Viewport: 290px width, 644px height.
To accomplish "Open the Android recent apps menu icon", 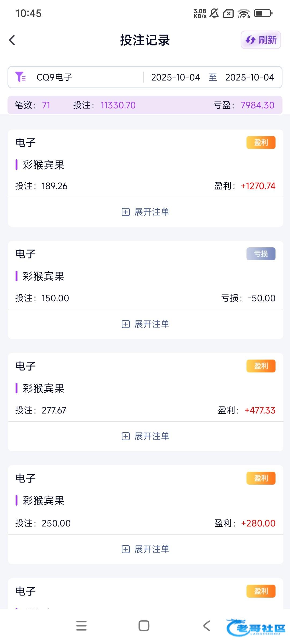I will [81, 626].
